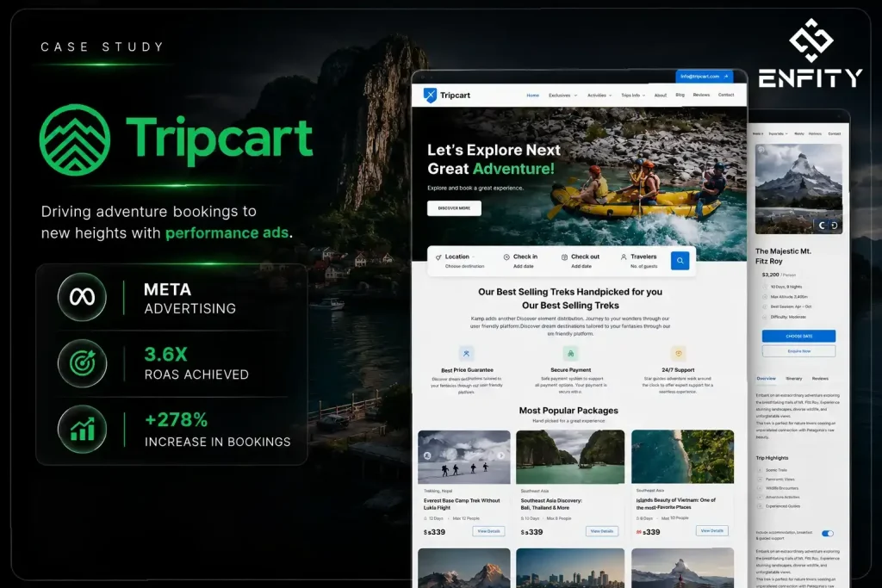Image resolution: width=882 pixels, height=588 pixels.
Task: Click previous arrow on Fitz Roy photo
Action: (x=822, y=226)
